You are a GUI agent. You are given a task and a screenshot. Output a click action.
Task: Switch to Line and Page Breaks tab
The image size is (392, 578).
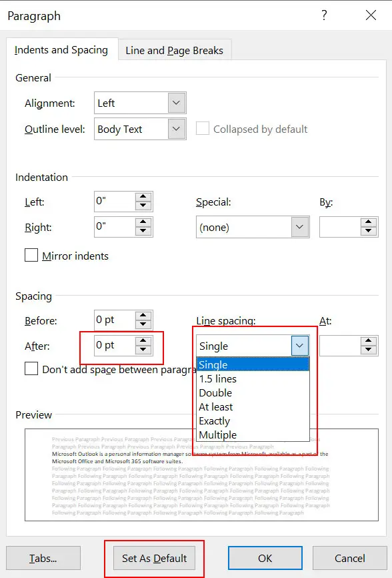point(174,49)
